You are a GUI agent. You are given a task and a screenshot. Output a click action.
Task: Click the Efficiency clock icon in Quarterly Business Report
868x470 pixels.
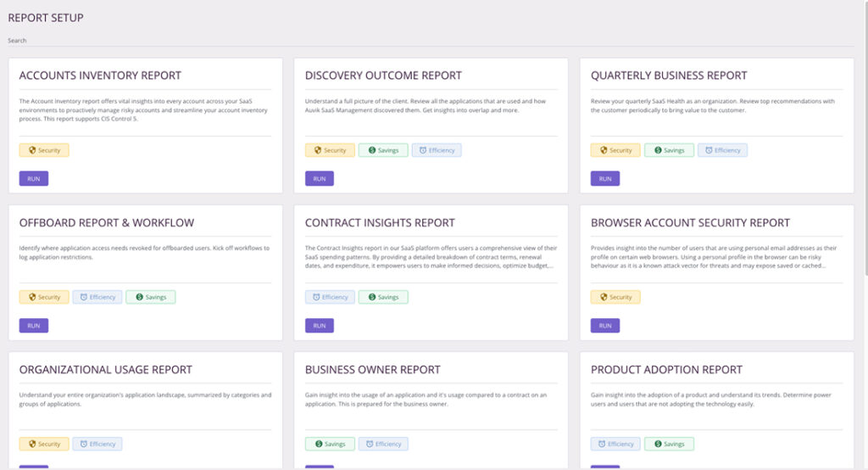(x=709, y=150)
